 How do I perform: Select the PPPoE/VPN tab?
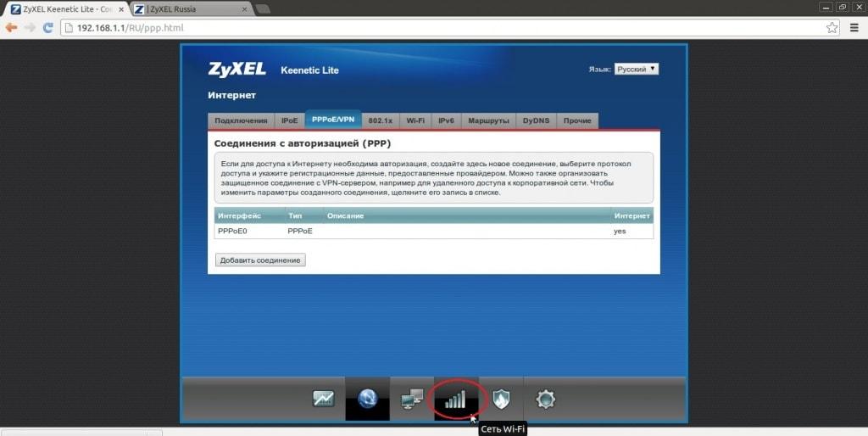(x=333, y=120)
